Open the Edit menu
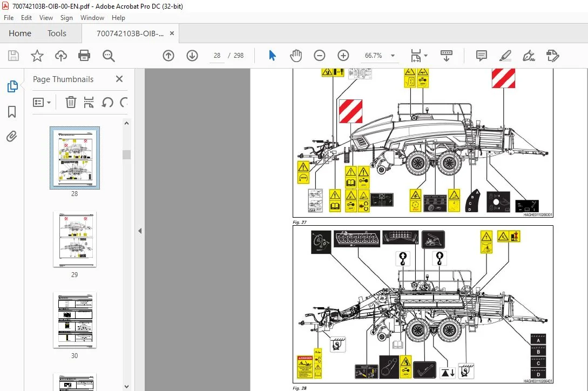588x391 pixels. click(x=26, y=18)
